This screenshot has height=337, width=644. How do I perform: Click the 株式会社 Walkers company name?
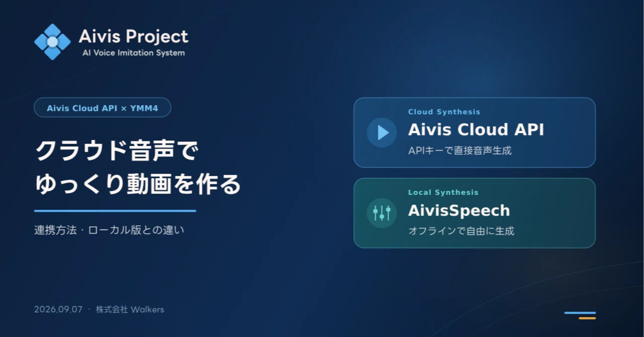point(130,309)
